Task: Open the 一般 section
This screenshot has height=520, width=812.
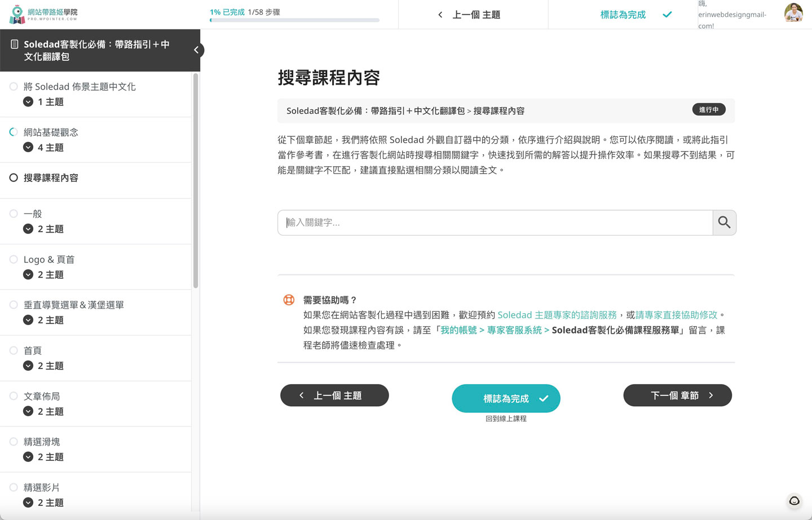Action: (x=33, y=214)
